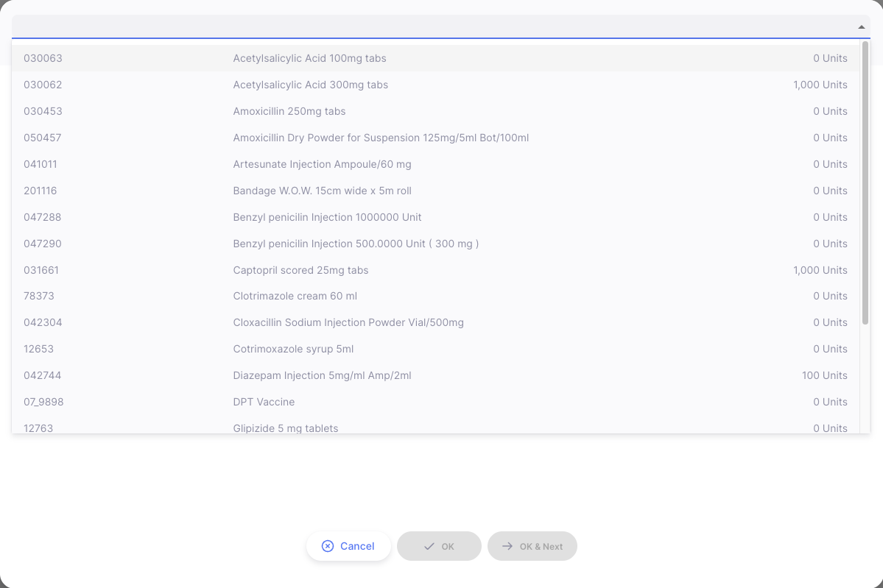Image resolution: width=883 pixels, height=588 pixels.
Task: Collapse the item dropdown arrow
Action: pos(861,27)
